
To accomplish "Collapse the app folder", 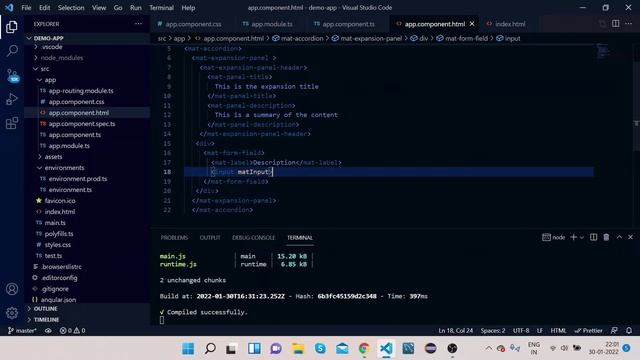I will [x=88, y=80].
